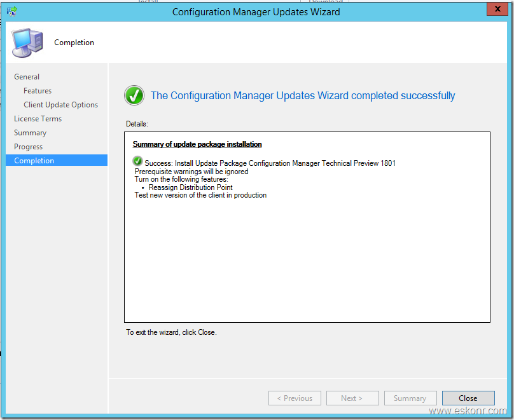514x420 pixels.
Task: Select License Terms in the sidebar
Action: click(38, 119)
